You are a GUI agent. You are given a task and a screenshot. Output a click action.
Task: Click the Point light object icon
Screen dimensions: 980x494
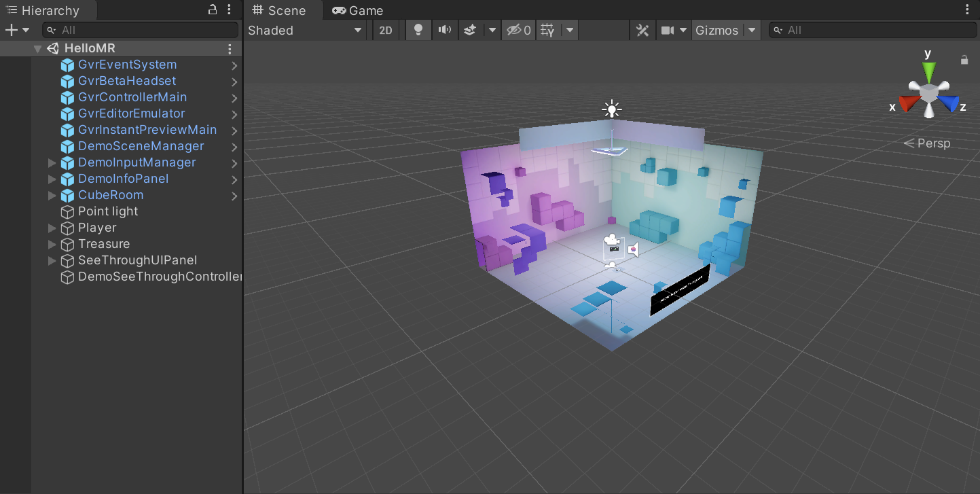[x=67, y=212]
